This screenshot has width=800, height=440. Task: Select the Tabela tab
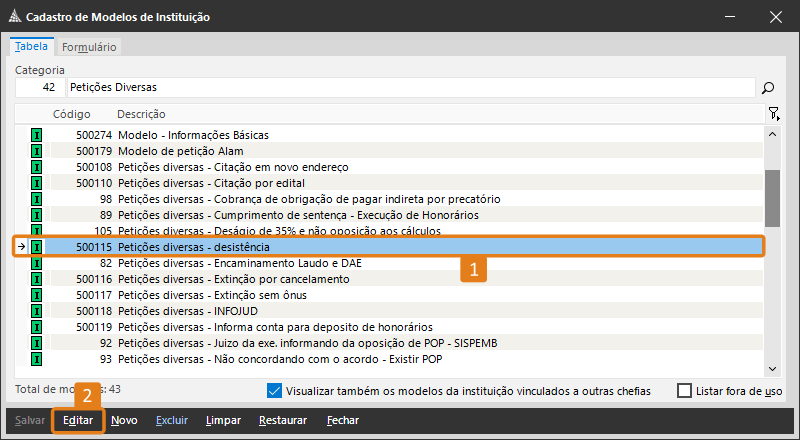coord(31,47)
